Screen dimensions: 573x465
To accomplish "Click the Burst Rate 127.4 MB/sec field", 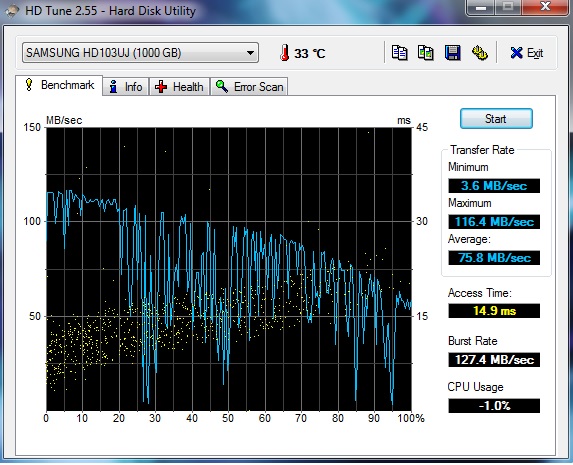I will point(494,360).
